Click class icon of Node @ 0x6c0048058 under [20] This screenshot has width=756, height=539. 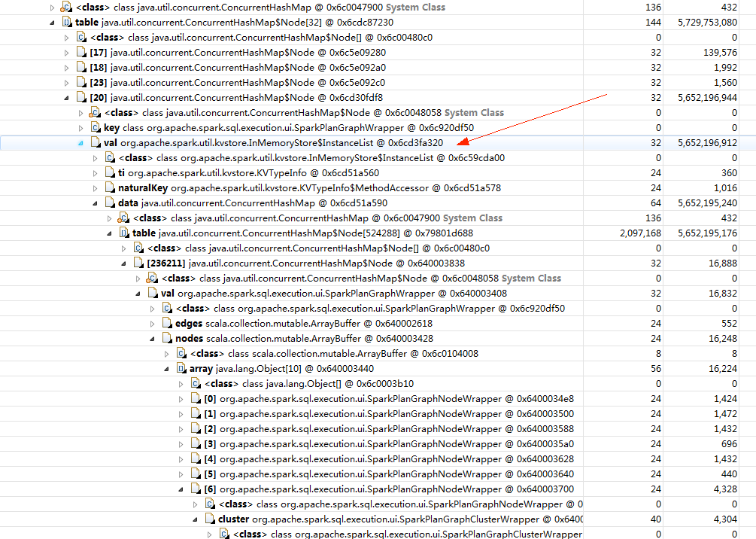[x=95, y=112]
